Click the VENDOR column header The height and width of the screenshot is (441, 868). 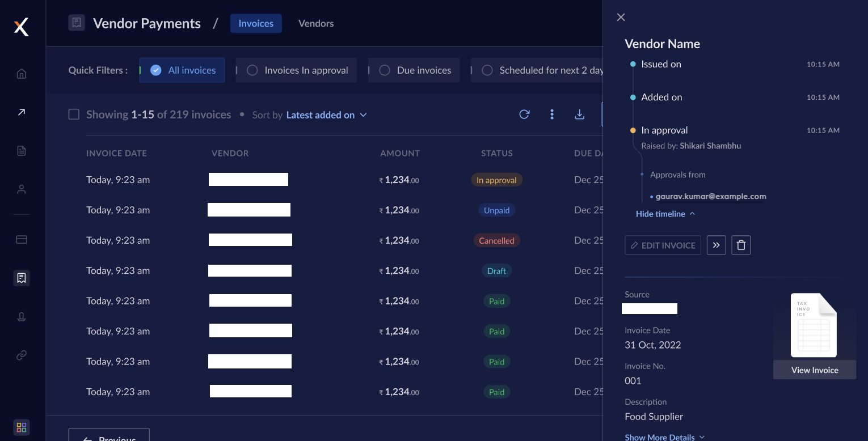(230, 153)
